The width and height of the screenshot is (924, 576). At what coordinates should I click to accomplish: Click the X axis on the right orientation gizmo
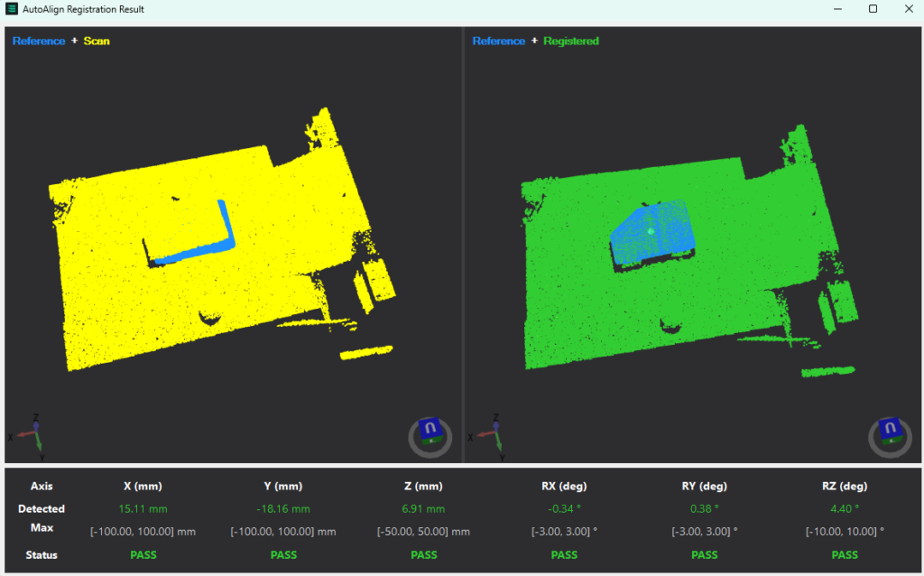481,435
